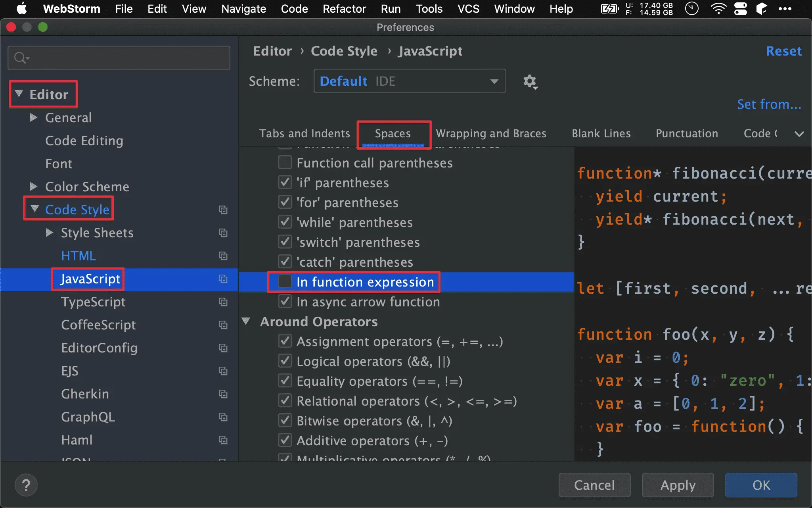
Task: Click the copy icon beside TypeScript
Action: [223, 302]
